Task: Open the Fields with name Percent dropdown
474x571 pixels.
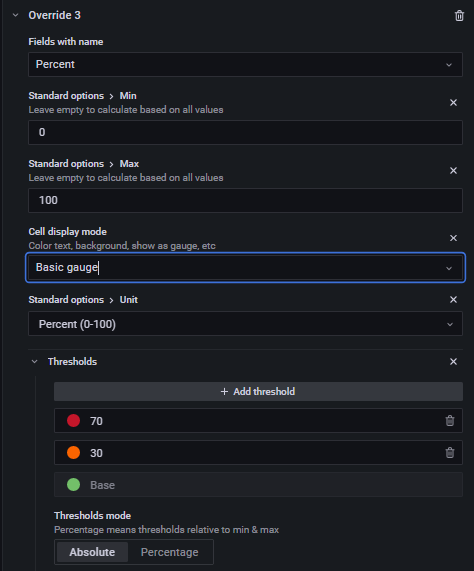Action: click(245, 64)
